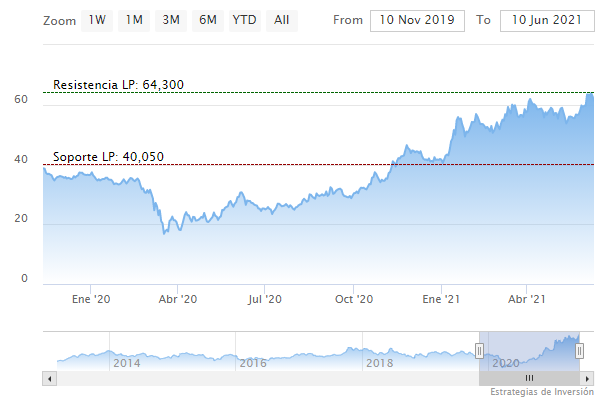Select YTD zoom range
The width and height of the screenshot is (606, 405).
point(243,20)
